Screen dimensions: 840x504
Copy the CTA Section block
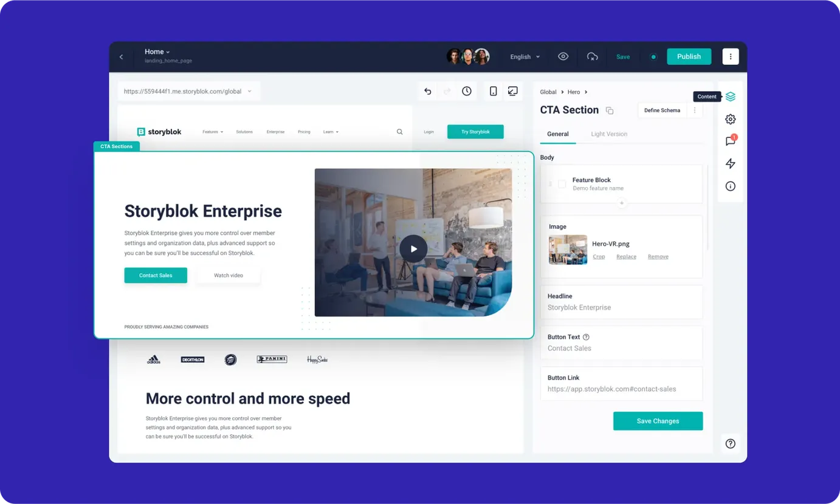(610, 111)
